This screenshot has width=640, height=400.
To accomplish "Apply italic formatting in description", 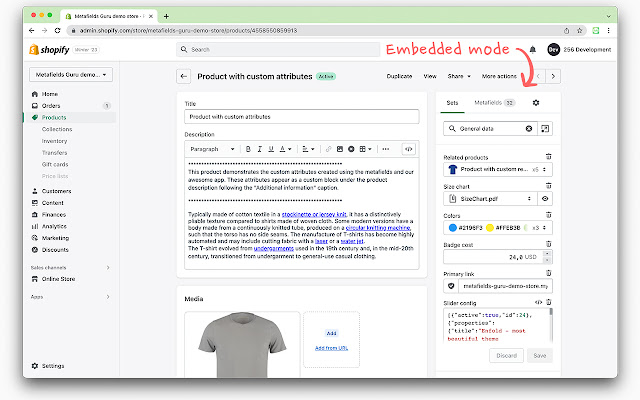I will coord(260,149).
